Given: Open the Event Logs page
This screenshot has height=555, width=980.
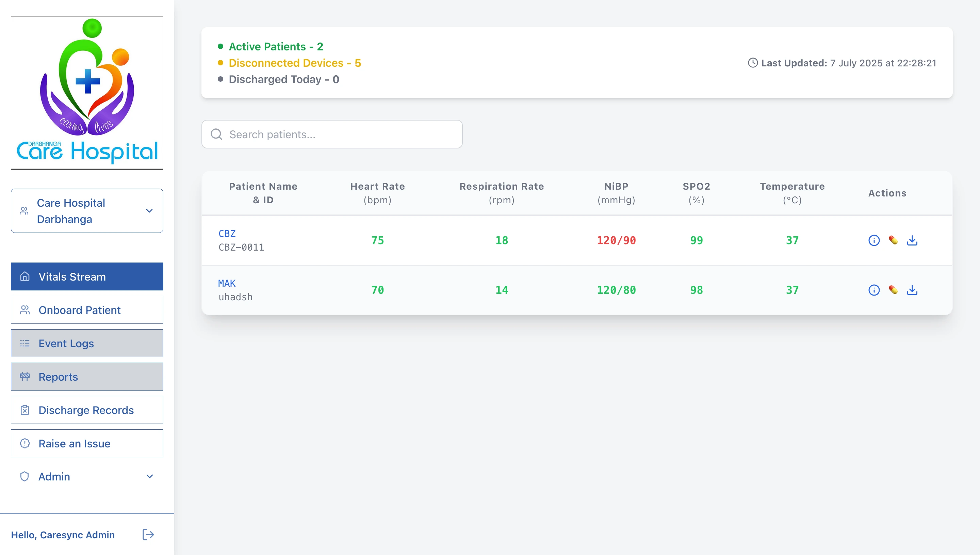Looking at the screenshot, I should point(87,343).
